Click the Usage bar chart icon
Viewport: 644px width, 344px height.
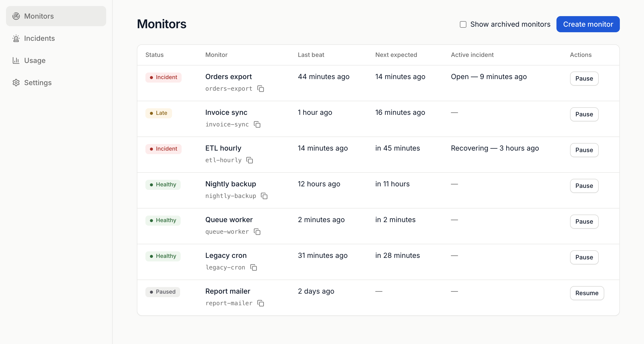coord(16,60)
